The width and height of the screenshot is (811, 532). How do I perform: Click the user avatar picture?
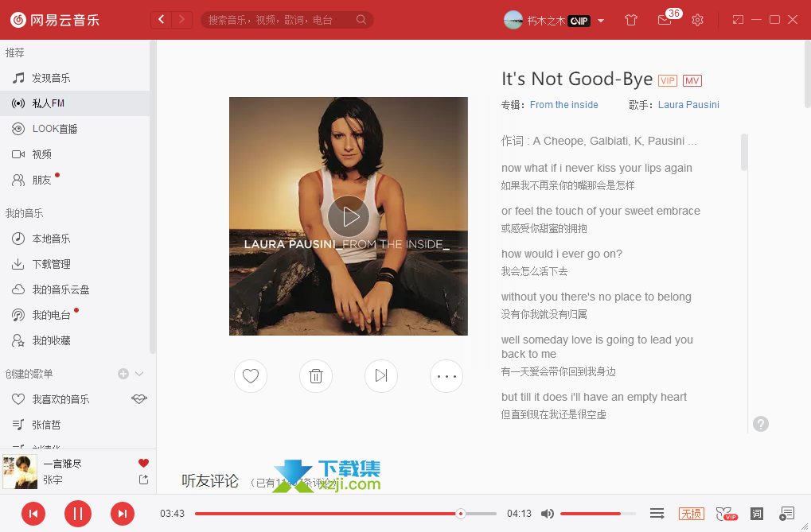(x=513, y=20)
